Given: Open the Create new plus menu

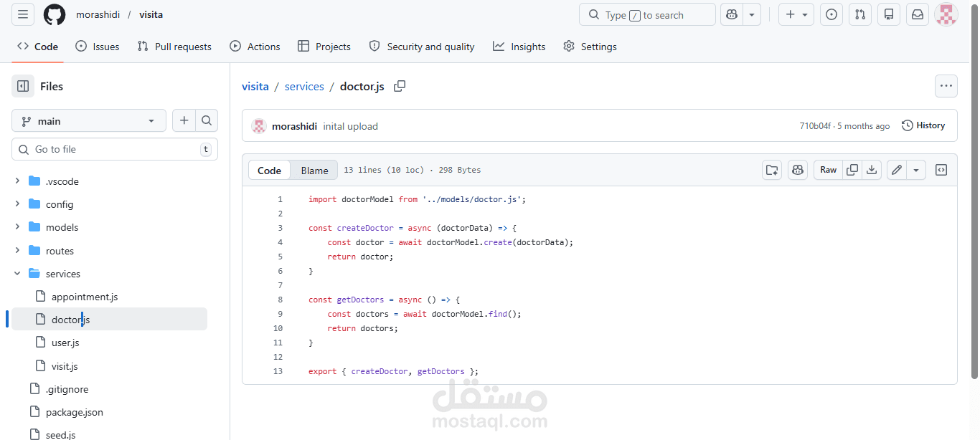Looking at the screenshot, I should pos(796,14).
